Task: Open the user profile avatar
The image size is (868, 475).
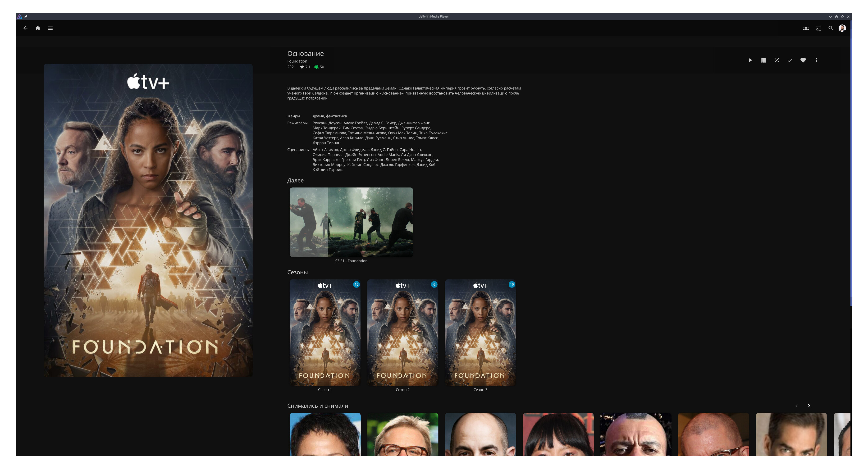Action: [x=842, y=28]
